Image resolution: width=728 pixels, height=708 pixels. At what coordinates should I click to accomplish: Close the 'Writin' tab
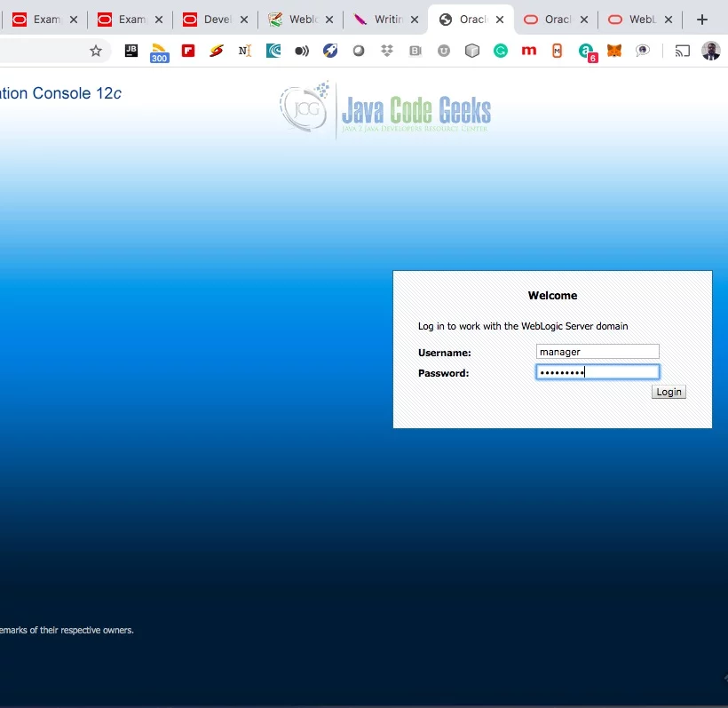pyautogui.click(x=415, y=20)
